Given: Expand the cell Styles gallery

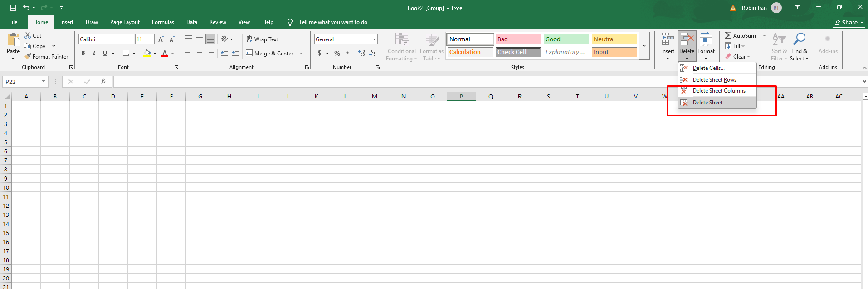Looking at the screenshot, I should coord(644,46).
